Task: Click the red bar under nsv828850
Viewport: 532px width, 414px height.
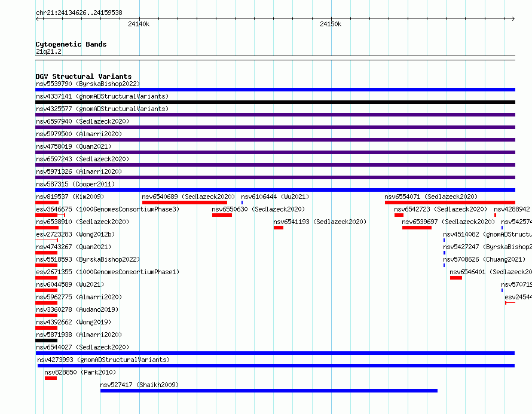Action: 51,378
